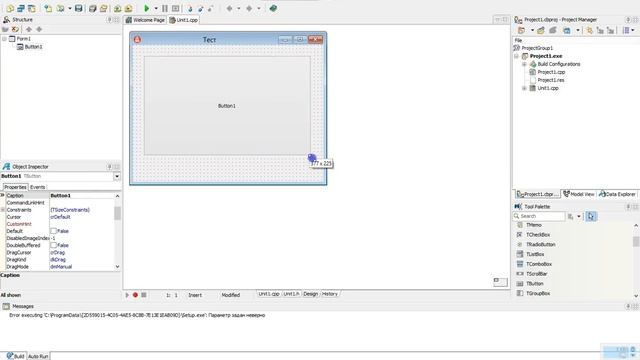Click the Object Inspector scrollbar up arrow

(x=118, y=196)
